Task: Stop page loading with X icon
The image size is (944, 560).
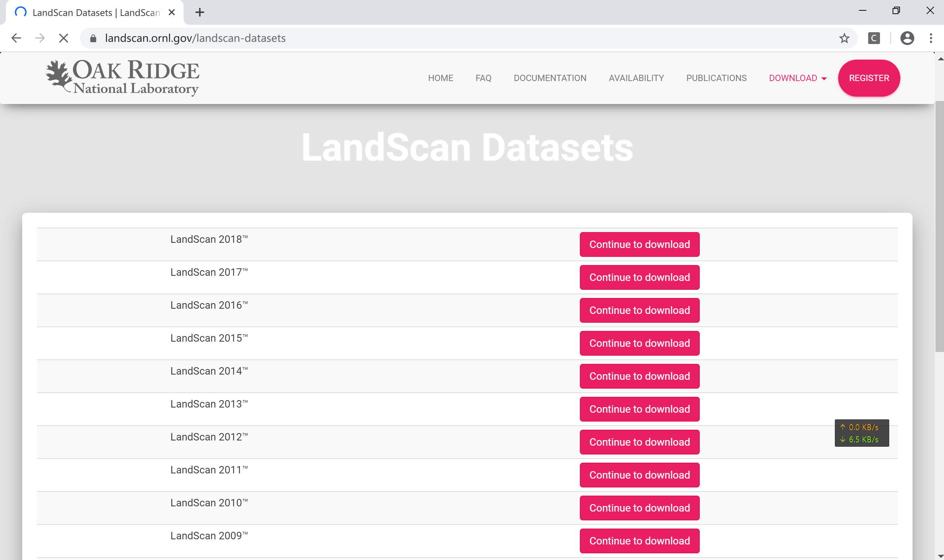Action: coord(64,38)
